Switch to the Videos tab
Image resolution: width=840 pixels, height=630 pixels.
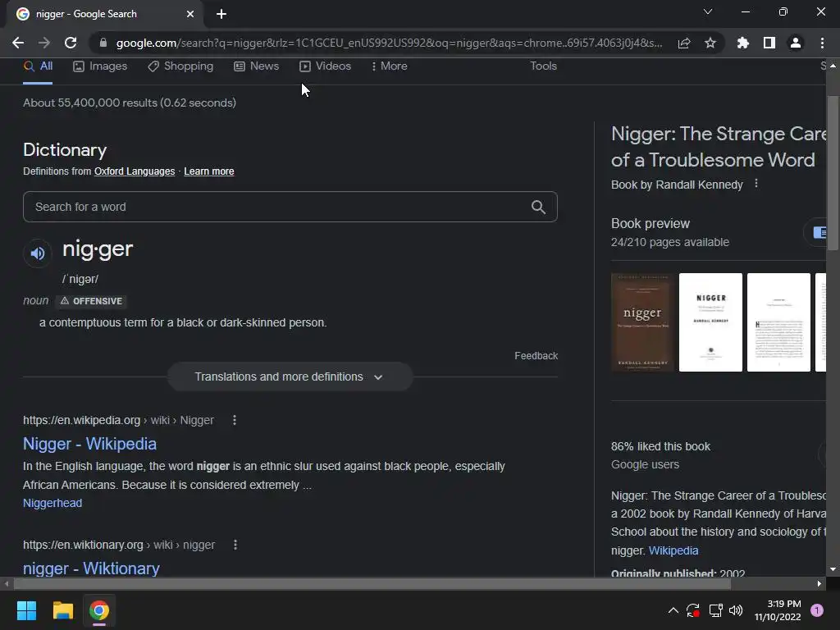tap(325, 66)
